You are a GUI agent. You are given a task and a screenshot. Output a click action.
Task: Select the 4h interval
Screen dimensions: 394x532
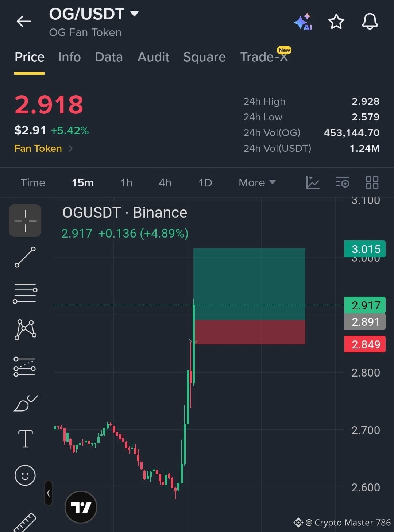(165, 182)
